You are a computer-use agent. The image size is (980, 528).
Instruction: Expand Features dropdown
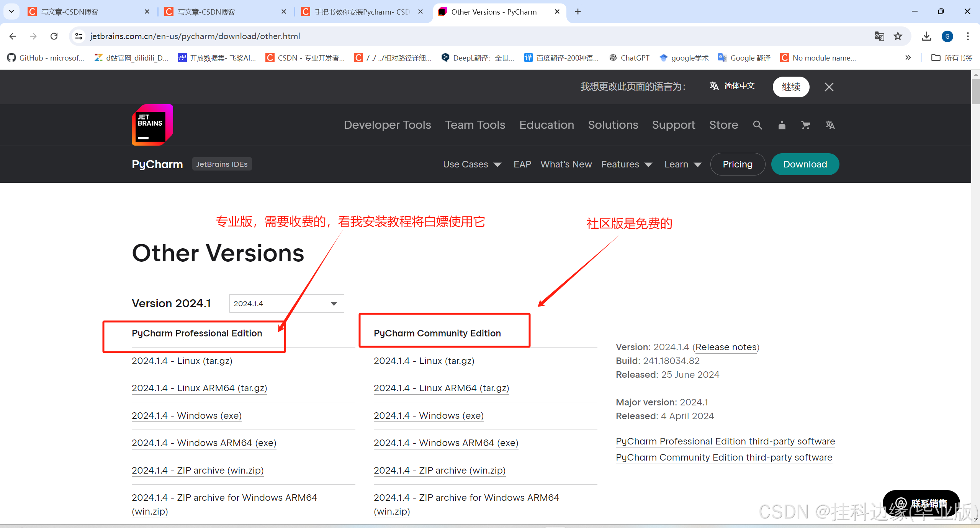tap(627, 164)
